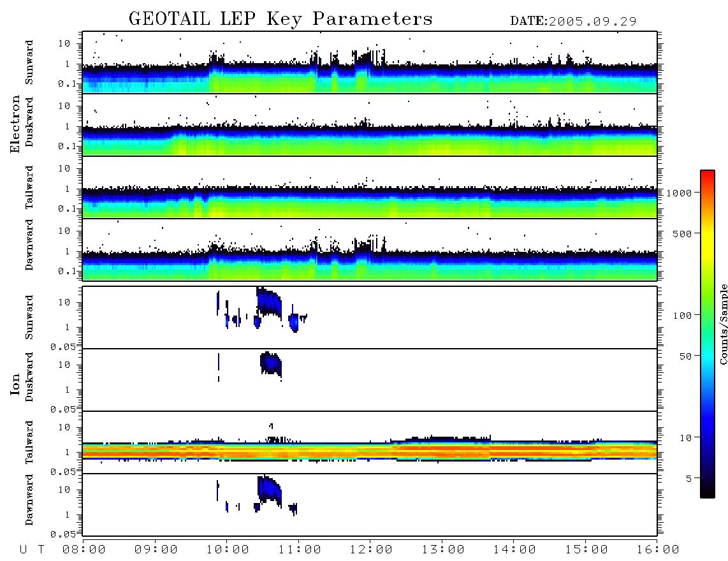Viewport: 728px width, 561px height.
Task: Select the Electron "Sunward" axis label
Action: click(x=29, y=62)
